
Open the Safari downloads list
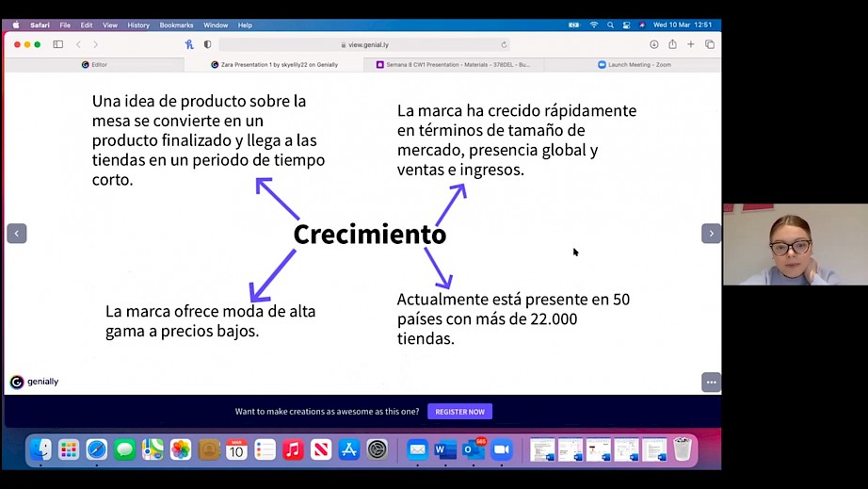(654, 44)
